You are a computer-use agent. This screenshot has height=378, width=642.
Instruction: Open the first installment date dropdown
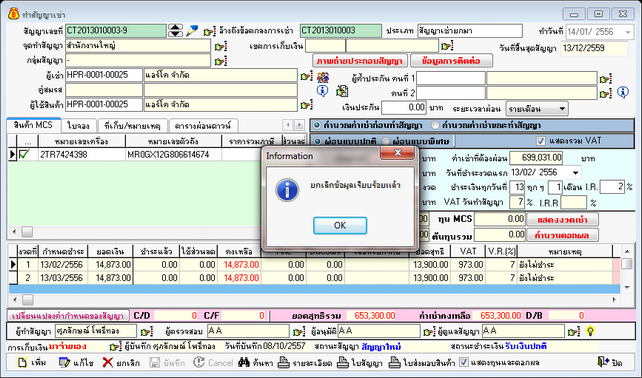[575, 173]
